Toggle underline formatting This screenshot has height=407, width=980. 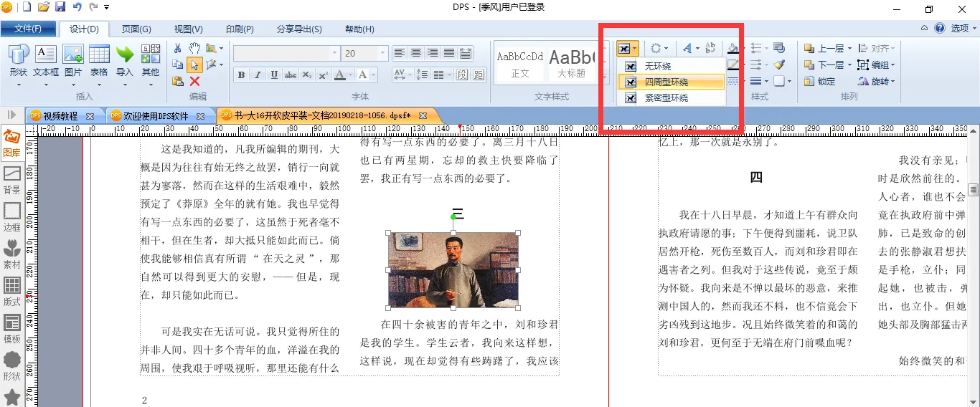click(274, 75)
